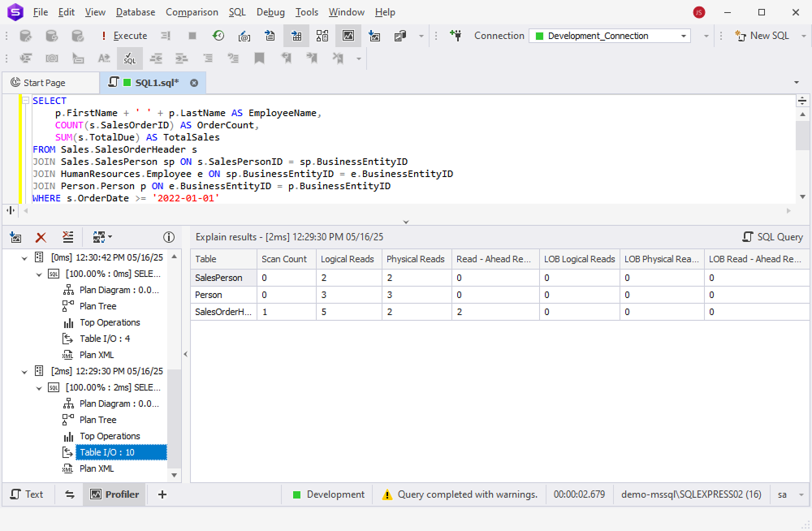Switch to the Text tab at the bottom
Image resolution: width=812 pixels, height=531 pixels.
click(x=28, y=494)
